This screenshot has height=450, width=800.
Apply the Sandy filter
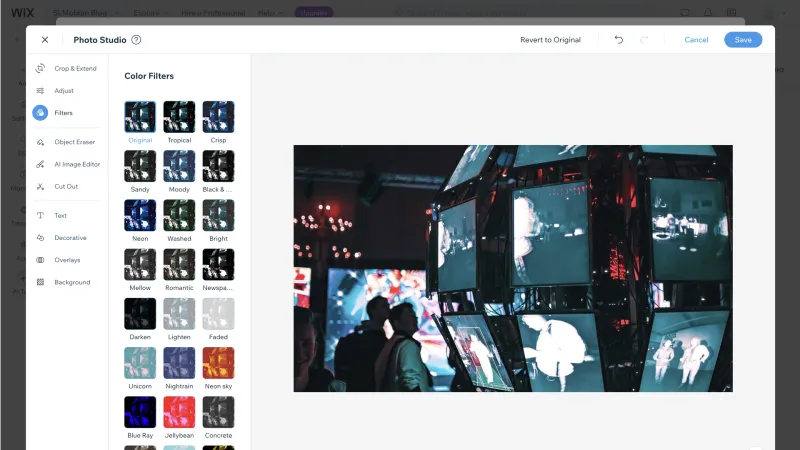click(x=140, y=166)
